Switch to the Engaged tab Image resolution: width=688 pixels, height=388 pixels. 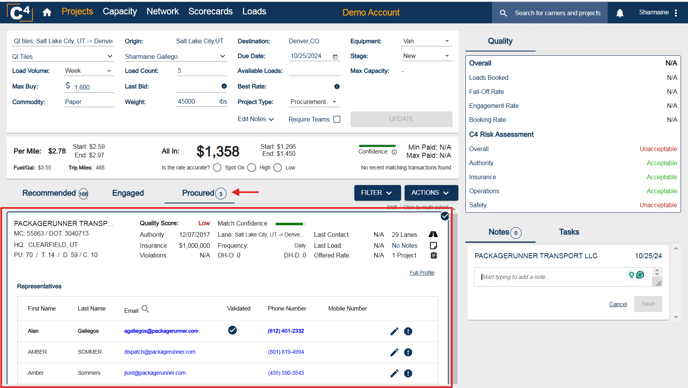[128, 193]
